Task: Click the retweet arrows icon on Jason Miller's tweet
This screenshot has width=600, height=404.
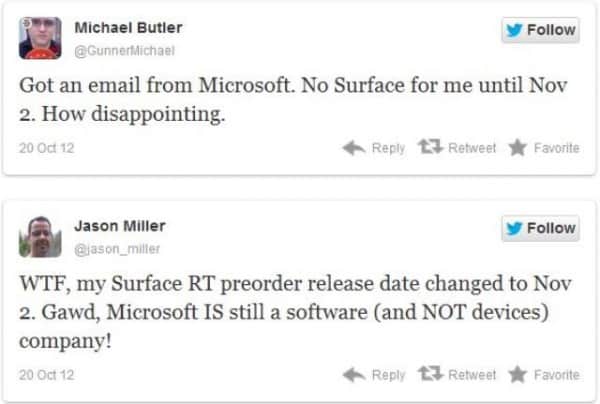Action: (x=431, y=375)
